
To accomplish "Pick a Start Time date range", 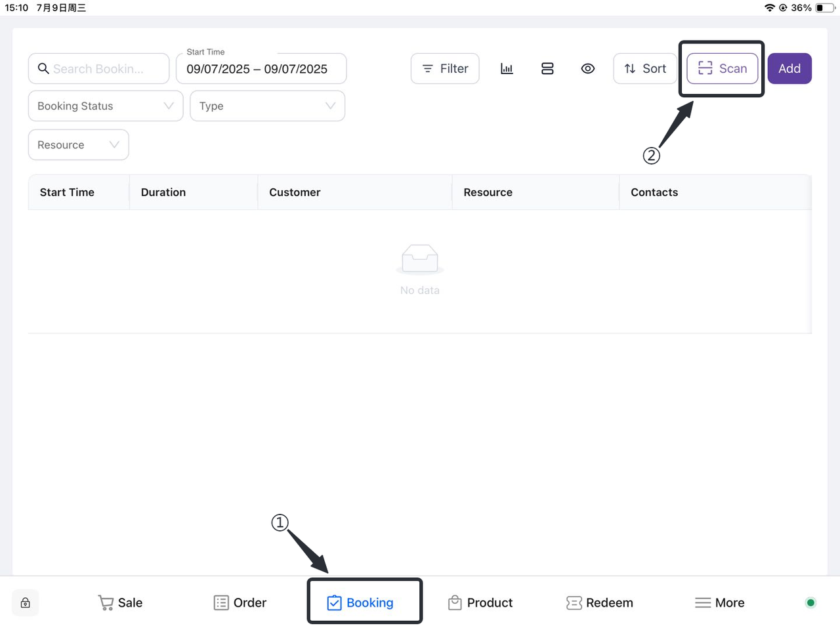I will (261, 69).
